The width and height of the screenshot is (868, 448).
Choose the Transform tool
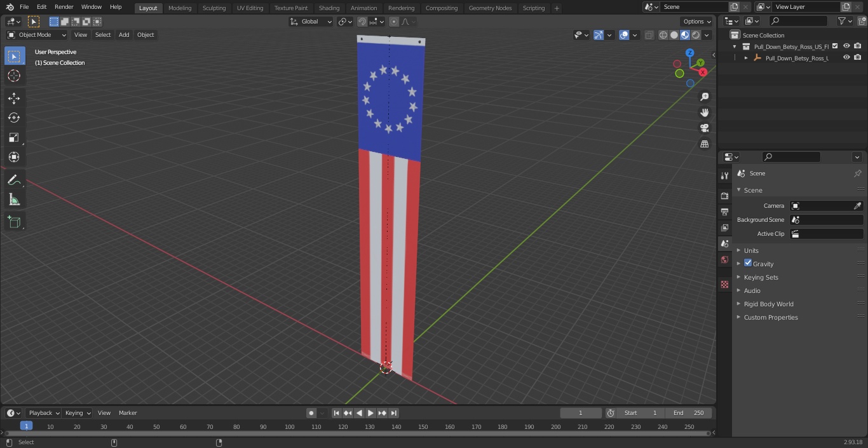pyautogui.click(x=14, y=157)
